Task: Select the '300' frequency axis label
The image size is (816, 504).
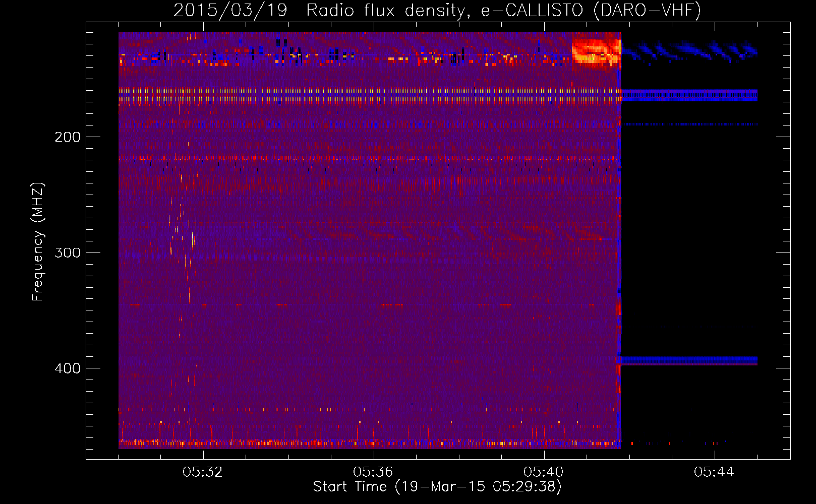Action: (x=68, y=253)
